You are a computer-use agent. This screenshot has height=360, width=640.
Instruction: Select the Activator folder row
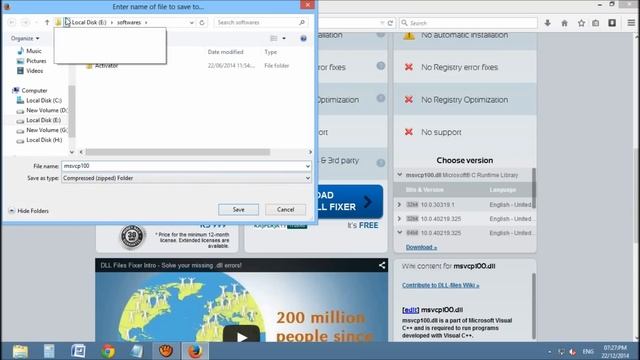(x=188, y=66)
